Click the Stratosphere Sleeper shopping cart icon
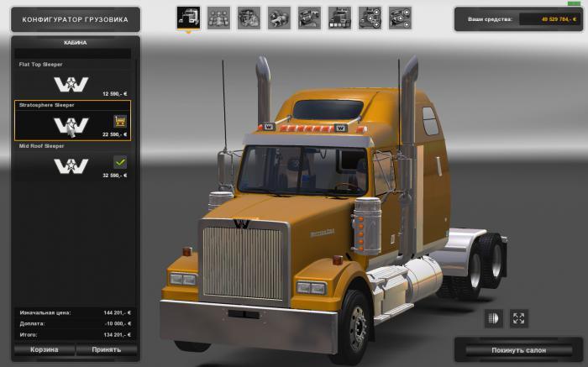The width and height of the screenshot is (588, 367). (120, 121)
